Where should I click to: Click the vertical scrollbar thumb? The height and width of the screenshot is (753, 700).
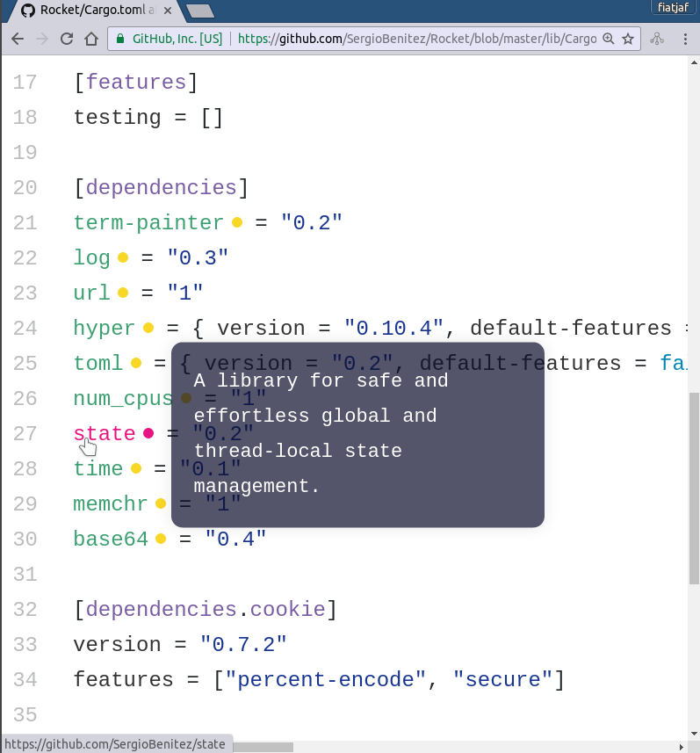pos(694,489)
